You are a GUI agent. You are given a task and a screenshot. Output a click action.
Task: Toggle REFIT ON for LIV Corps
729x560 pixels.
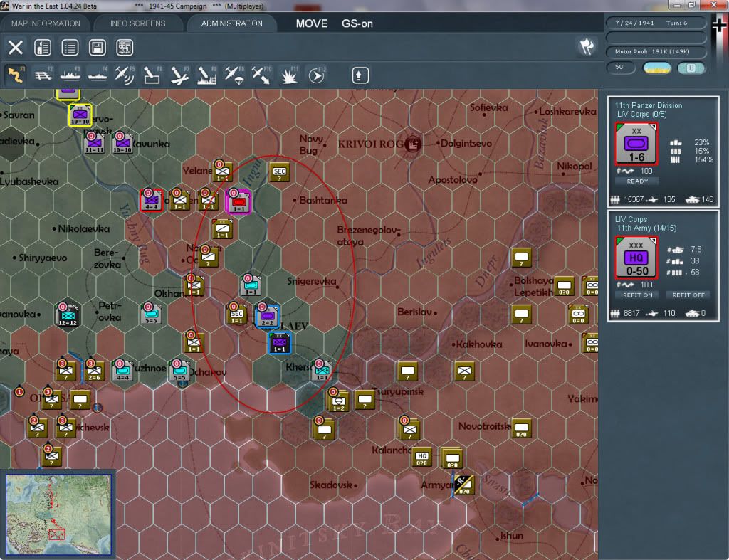[637, 295]
